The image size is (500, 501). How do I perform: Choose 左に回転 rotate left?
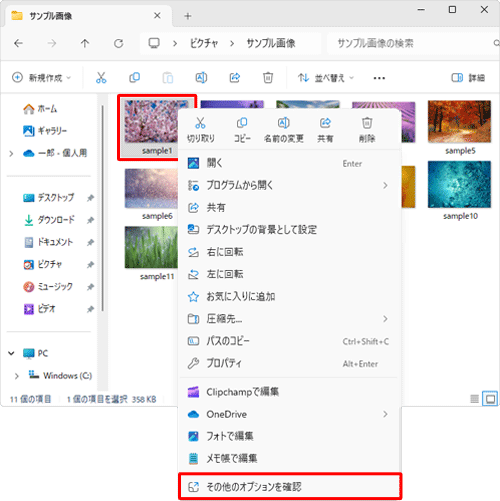pyautogui.click(x=290, y=274)
